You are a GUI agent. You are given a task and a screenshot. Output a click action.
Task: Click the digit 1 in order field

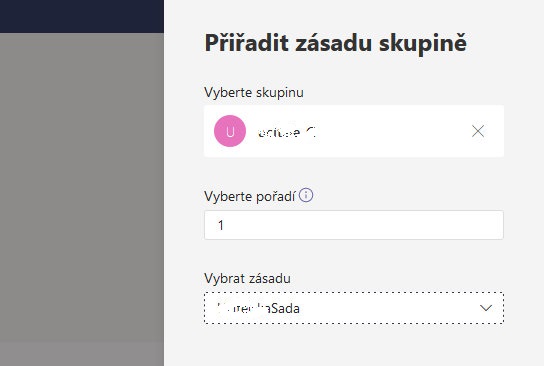(221, 225)
